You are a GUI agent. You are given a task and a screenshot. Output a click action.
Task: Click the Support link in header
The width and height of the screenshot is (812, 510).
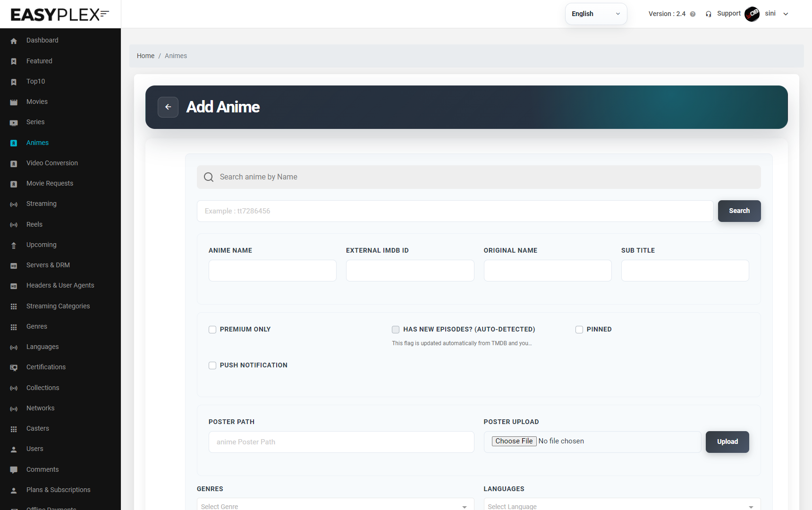729,14
